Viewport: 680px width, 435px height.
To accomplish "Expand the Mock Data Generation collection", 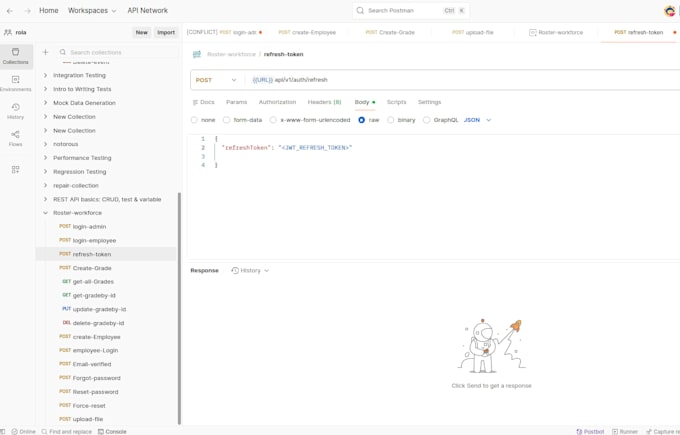I will [x=46, y=103].
